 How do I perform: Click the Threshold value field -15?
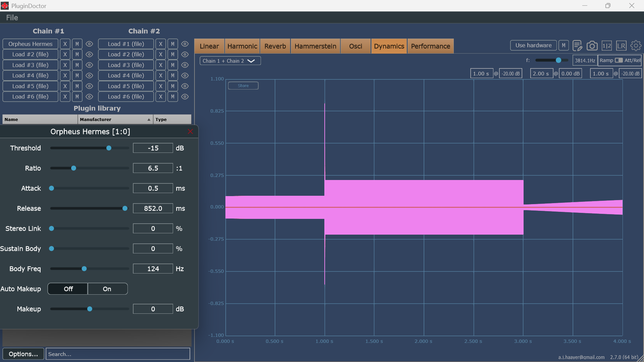click(153, 148)
